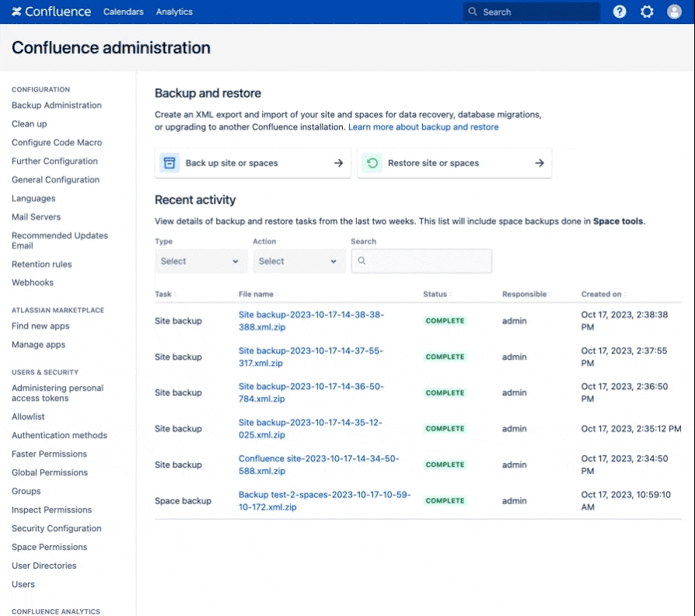Viewport: 695px width, 616px height.
Task: Focus the top navigation Search box
Action: click(x=532, y=12)
